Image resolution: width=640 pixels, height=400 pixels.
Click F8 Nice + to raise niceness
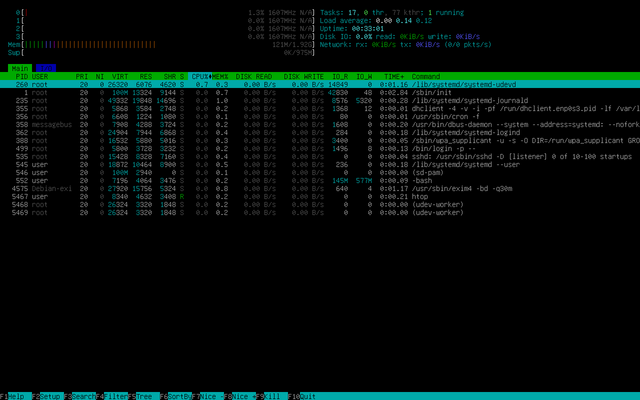(240, 396)
